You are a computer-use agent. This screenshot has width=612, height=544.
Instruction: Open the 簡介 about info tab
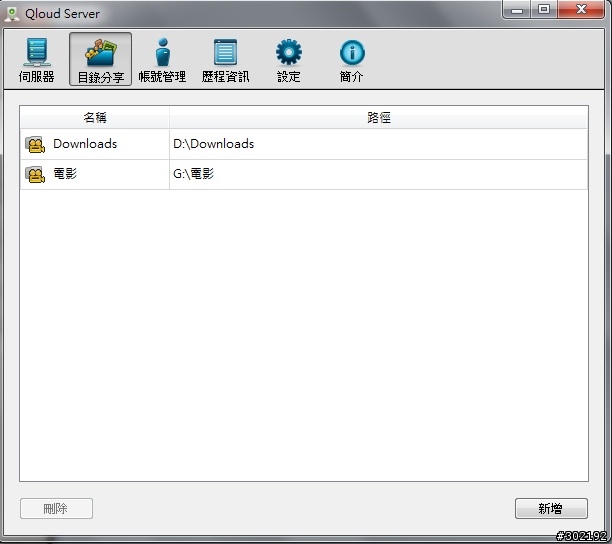352,59
